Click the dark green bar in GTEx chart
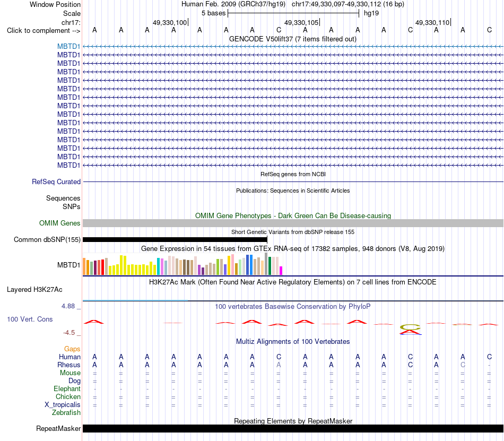 tap(270, 266)
